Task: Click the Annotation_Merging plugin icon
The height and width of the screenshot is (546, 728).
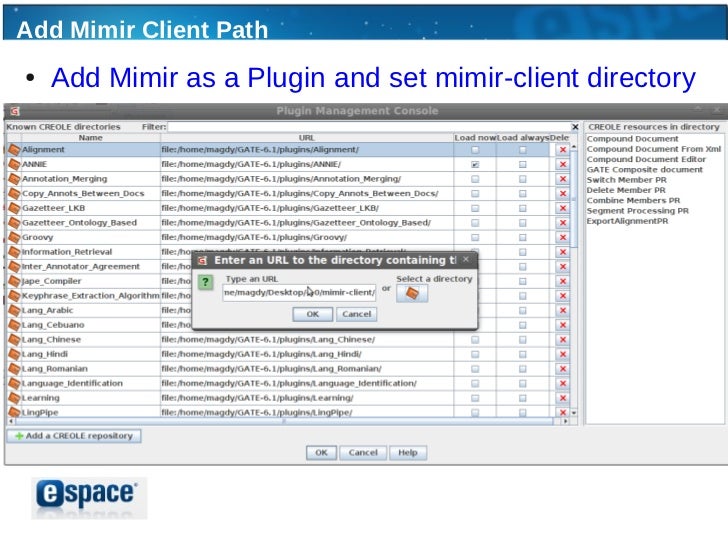Action: (x=14, y=179)
